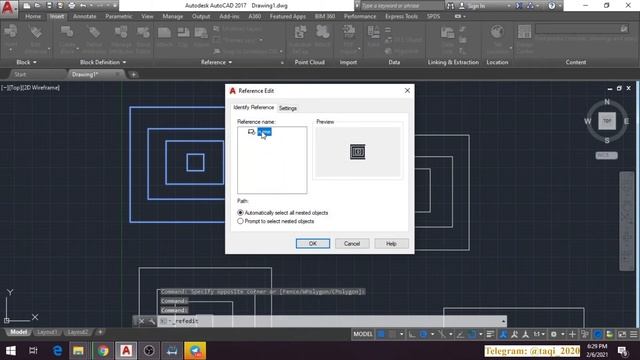This screenshot has width=640, height=360.
Task: Click the Plot printer icon in Quick Access
Action: point(72,6)
